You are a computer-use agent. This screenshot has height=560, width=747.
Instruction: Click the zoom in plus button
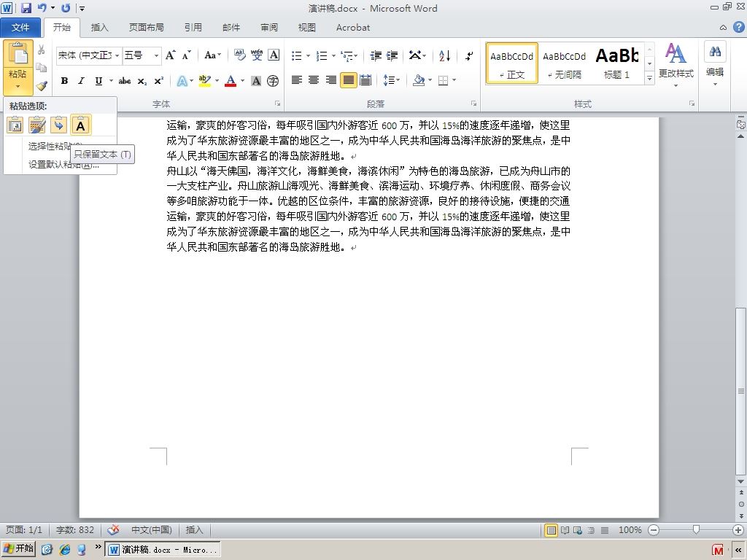738,529
